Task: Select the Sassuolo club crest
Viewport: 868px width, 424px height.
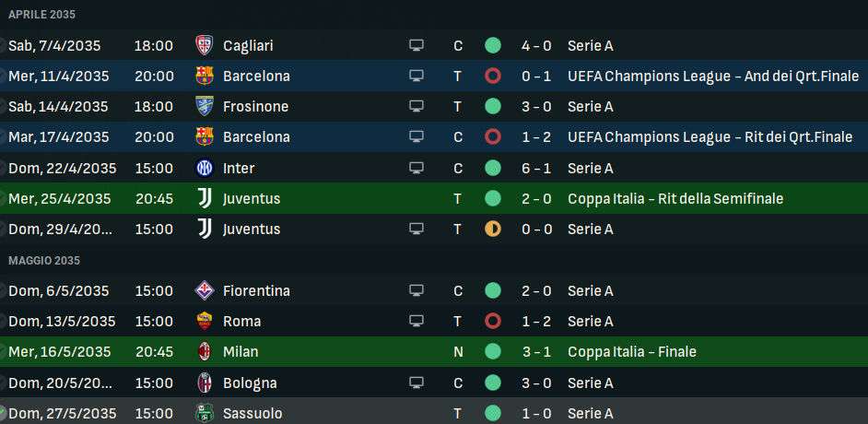Action: pyautogui.click(x=205, y=413)
